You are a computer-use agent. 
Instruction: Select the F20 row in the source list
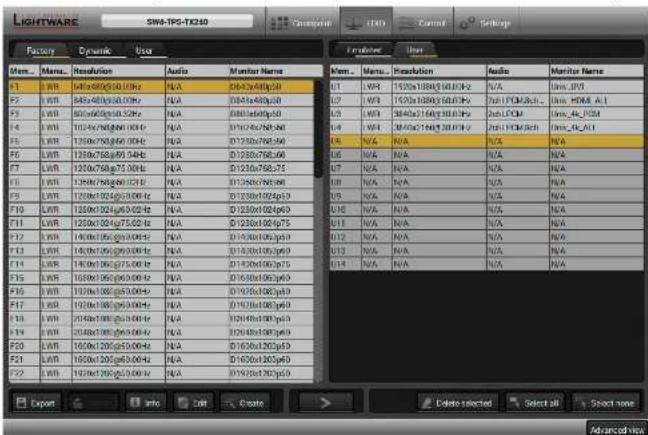coord(161,346)
